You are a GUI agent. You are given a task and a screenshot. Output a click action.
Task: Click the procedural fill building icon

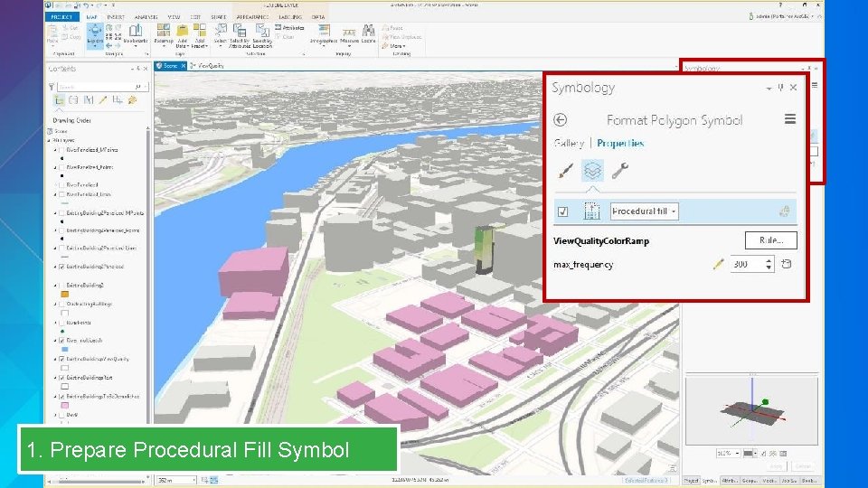point(591,211)
